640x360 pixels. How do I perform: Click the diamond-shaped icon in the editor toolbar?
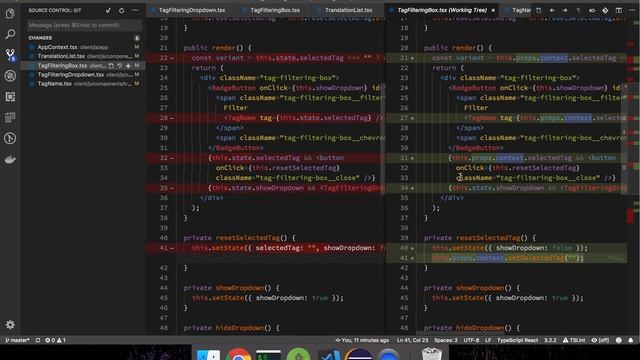(605, 10)
